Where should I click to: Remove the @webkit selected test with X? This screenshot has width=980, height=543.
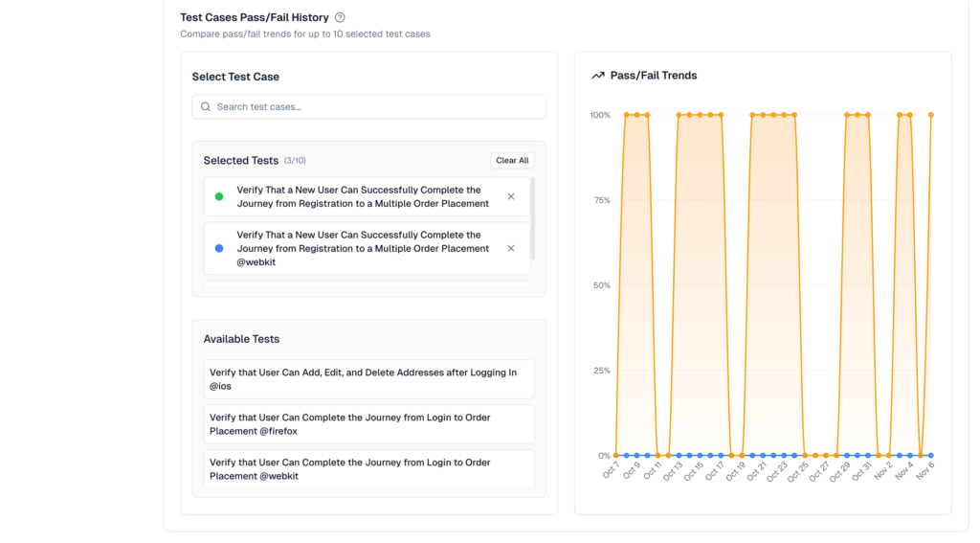tap(511, 248)
